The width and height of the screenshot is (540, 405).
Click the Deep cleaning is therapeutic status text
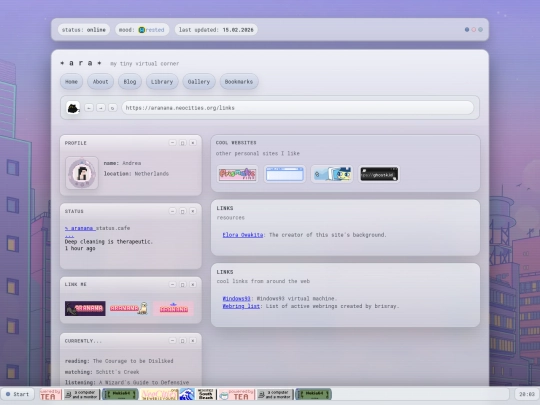109,242
